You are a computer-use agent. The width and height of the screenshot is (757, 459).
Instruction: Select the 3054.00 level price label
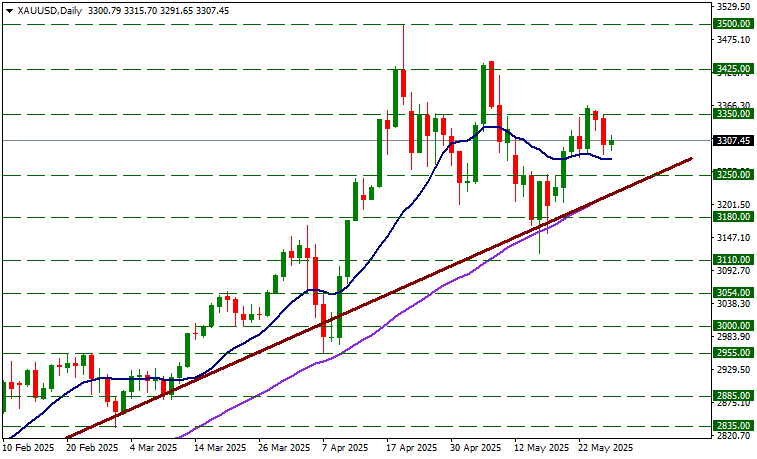(x=732, y=293)
